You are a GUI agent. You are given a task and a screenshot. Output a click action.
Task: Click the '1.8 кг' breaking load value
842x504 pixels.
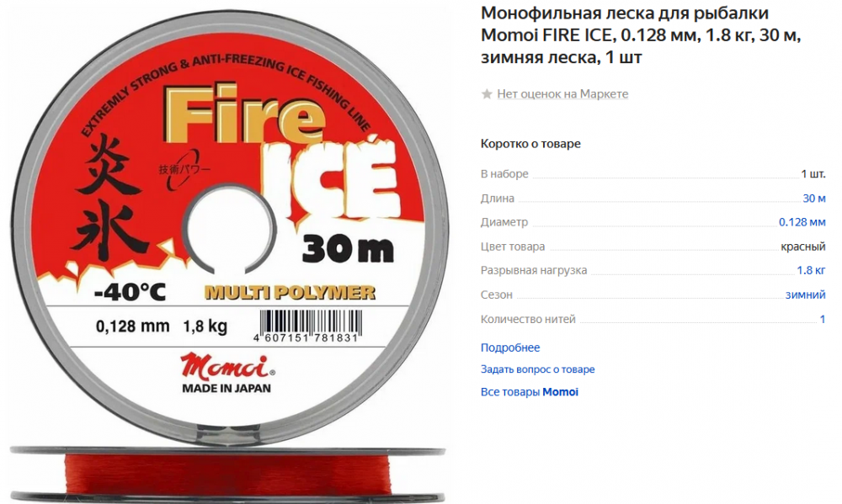811,270
